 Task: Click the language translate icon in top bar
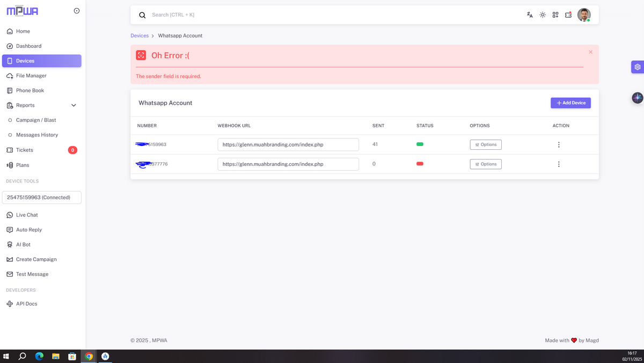[x=530, y=15]
